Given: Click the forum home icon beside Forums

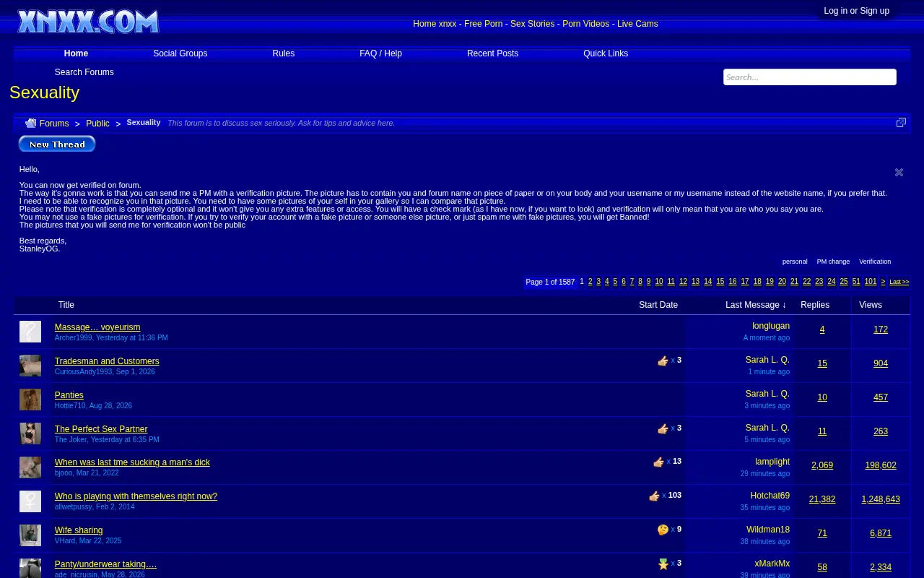Looking at the screenshot, I should pos(30,124).
